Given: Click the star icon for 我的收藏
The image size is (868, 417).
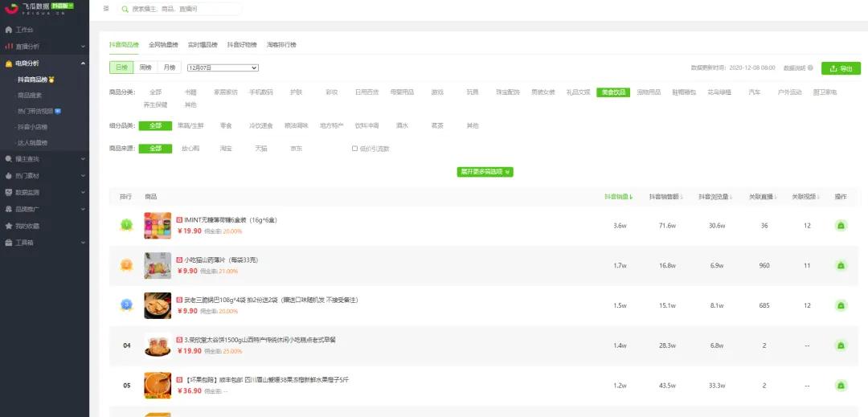Looking at the screenshot, I should tap(8, 227).
